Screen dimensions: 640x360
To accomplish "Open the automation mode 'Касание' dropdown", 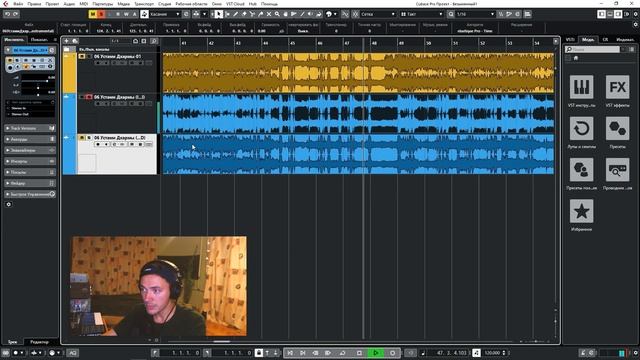I will click(164, 14).
